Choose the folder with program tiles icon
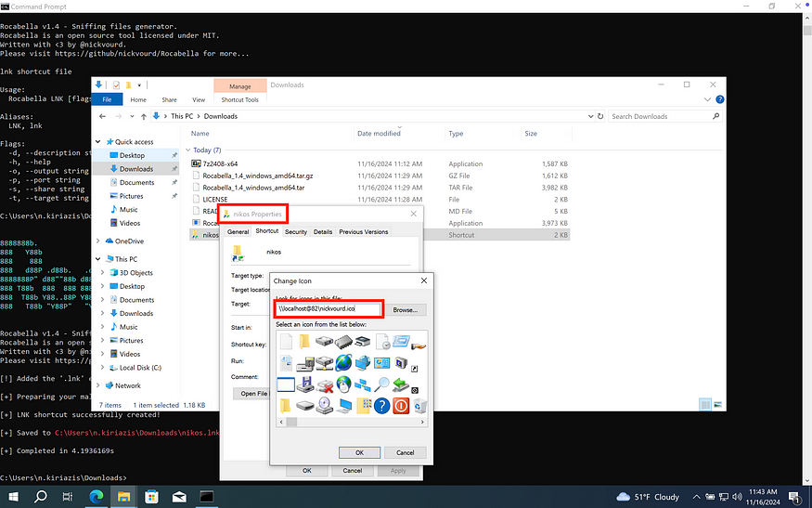The height and width of the screenshot is (508, 812). tap(363, 405)
